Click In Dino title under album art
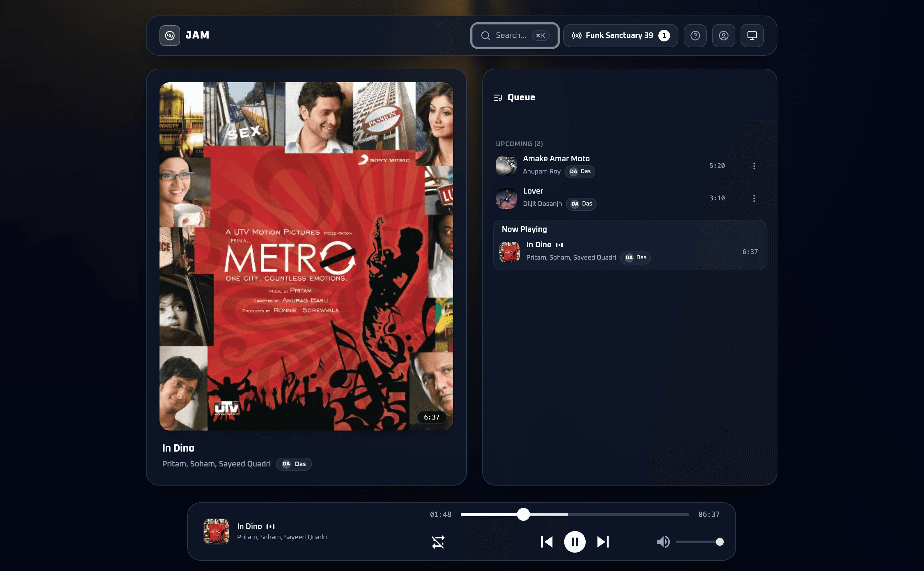 pos(178,448)
